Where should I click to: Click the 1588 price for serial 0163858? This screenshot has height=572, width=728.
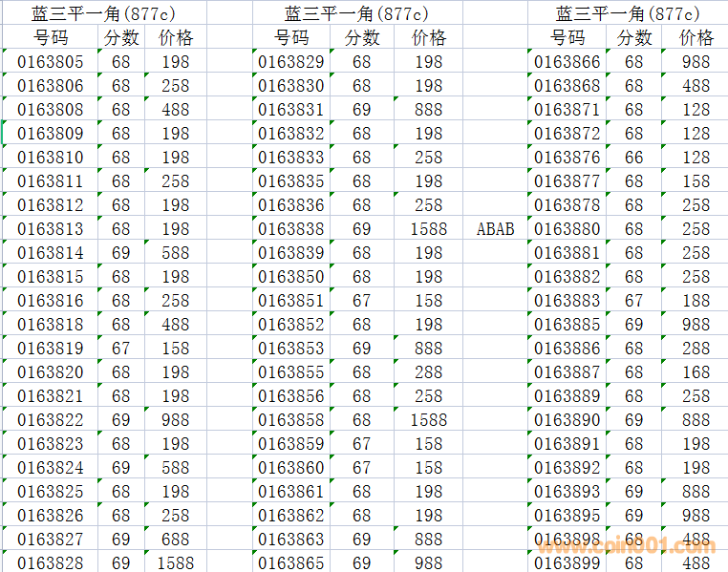[x=429, y=420]
